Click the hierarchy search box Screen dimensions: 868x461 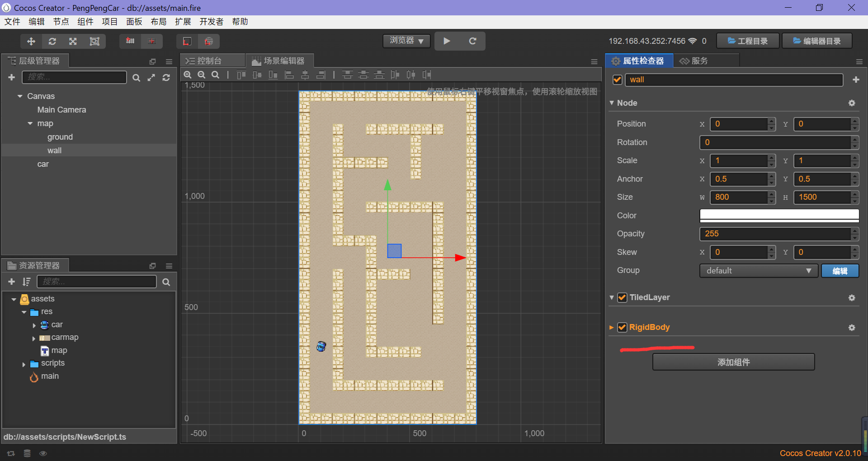[x=74, y=77]
